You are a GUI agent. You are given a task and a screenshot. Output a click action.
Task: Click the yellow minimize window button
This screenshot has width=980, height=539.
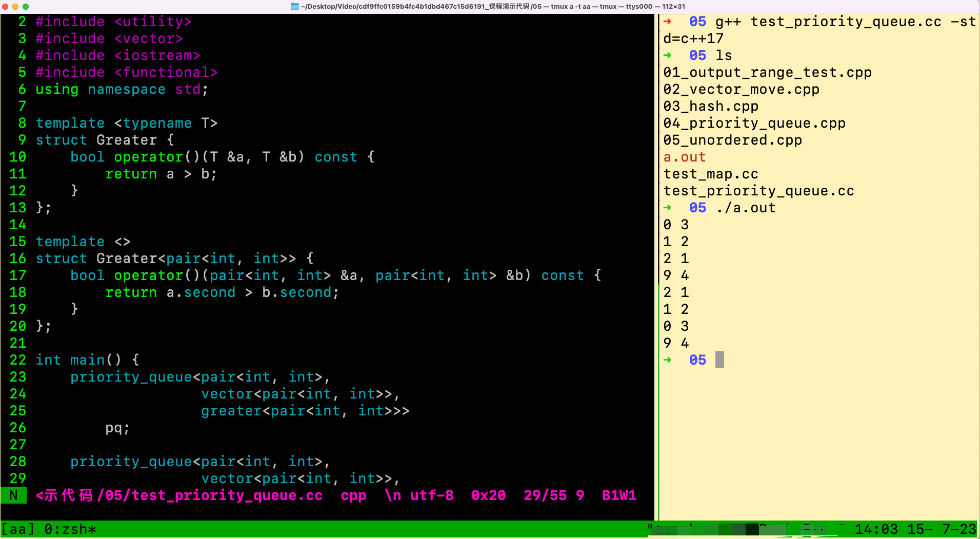click(x=15, y=7)
